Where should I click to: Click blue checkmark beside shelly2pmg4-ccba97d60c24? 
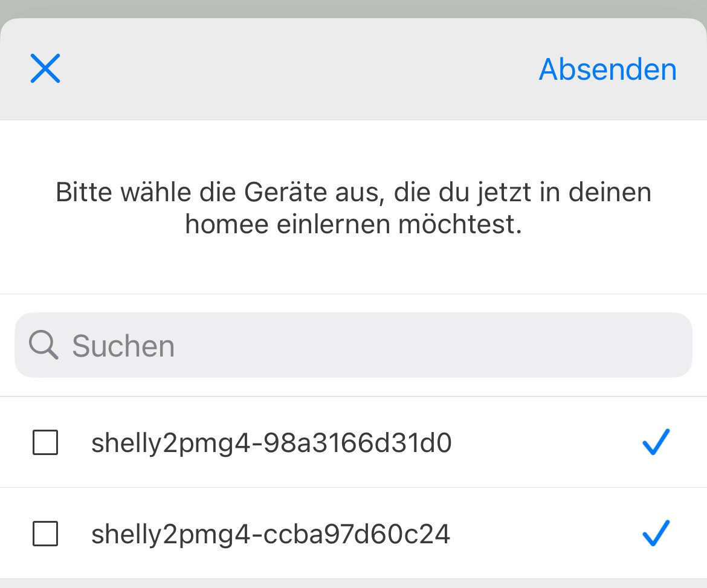(656, 532)
